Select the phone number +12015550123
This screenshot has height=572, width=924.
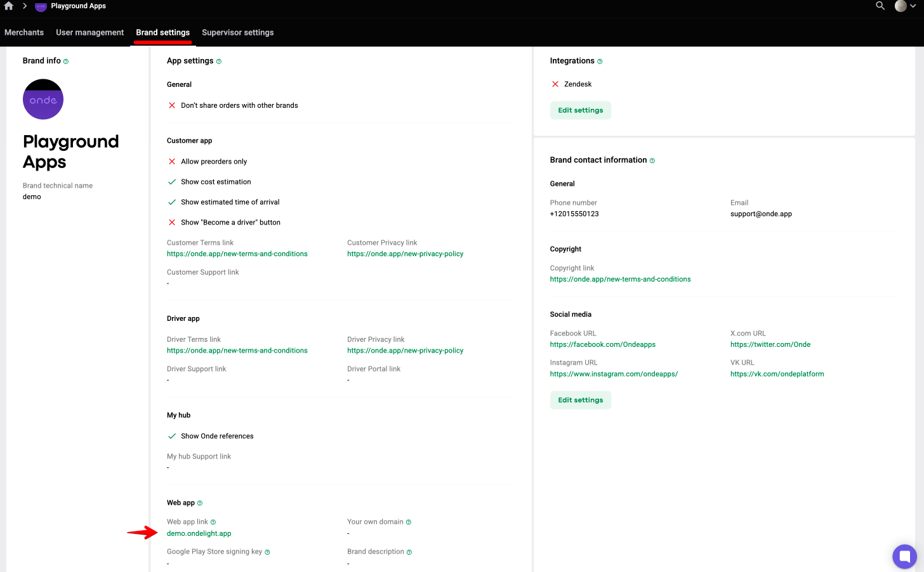pyautogui.click(x=574, y=214)
